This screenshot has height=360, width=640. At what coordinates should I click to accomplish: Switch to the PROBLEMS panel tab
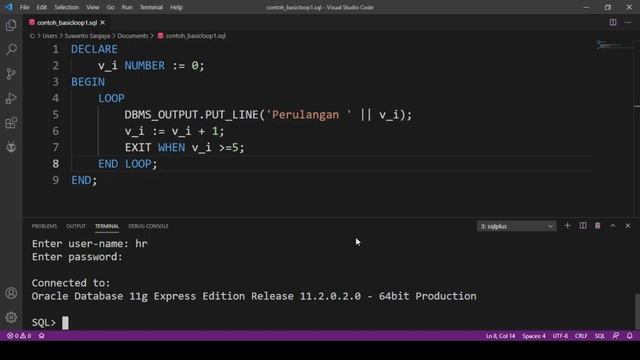click(x=44, y=226)
